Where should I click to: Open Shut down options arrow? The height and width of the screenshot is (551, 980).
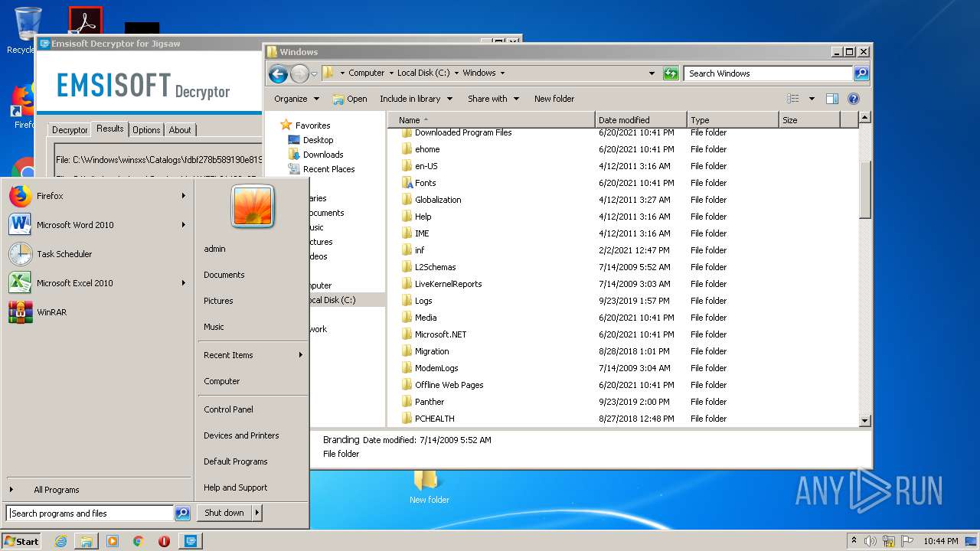(256, 513)
